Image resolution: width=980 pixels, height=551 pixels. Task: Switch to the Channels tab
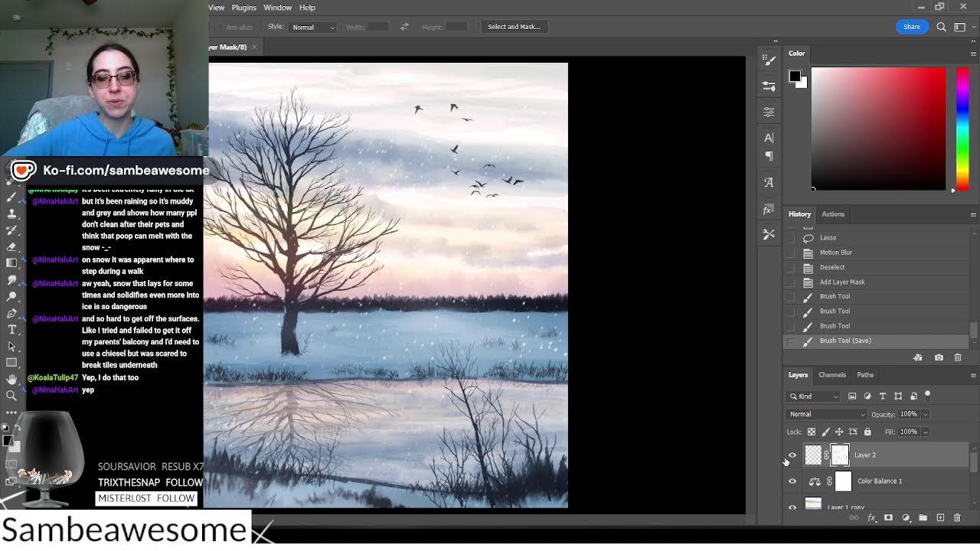click(x=832, y=375)
